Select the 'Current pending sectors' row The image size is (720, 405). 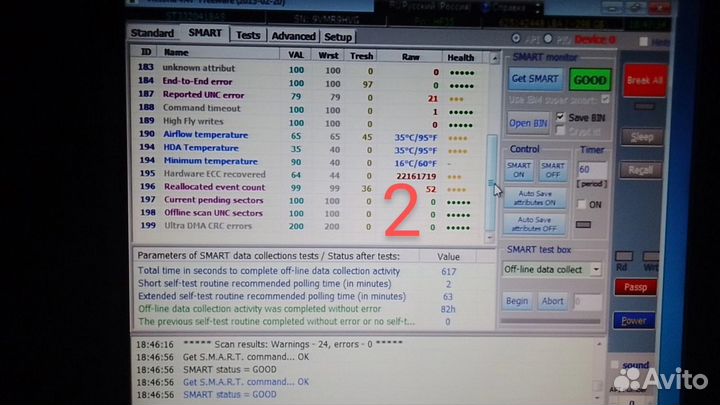click(307, 201)
